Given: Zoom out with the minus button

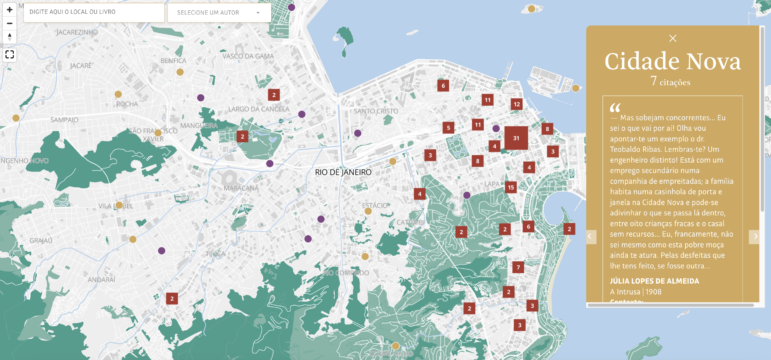Looking at the screenshot, I should (9, 23).
